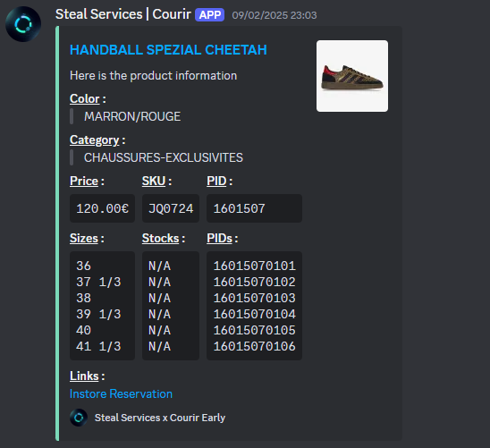The image size is (490, 448).
Task: Select PID 16015070102
Action: [254, 282]
